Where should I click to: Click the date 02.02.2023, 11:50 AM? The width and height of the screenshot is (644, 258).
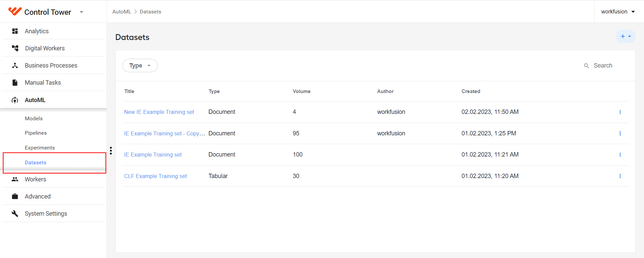coord(490,112)
